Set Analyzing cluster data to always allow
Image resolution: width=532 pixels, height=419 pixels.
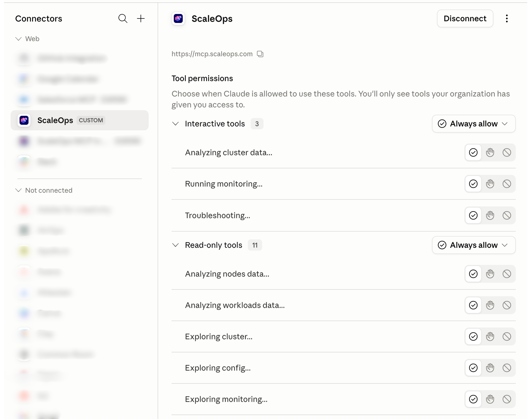click(x=473, y=152)
